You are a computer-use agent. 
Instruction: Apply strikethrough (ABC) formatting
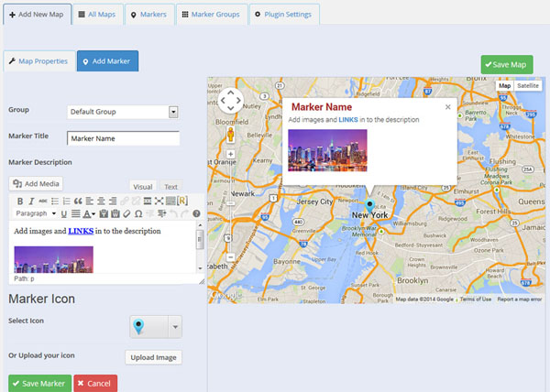(x=43, y=201)
